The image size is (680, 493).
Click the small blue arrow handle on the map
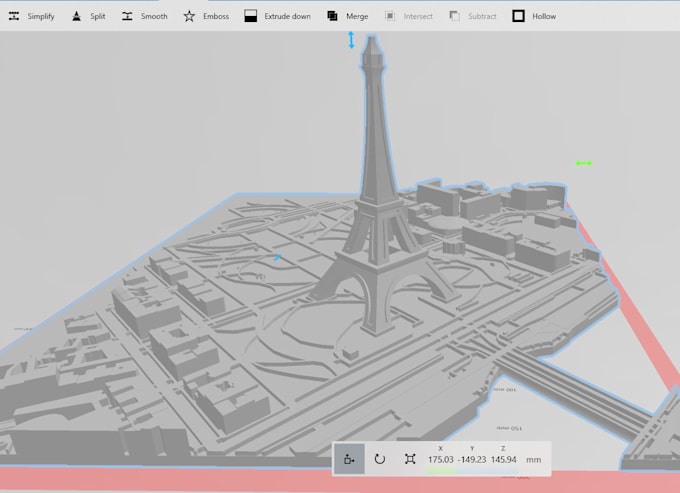[278, 258]
